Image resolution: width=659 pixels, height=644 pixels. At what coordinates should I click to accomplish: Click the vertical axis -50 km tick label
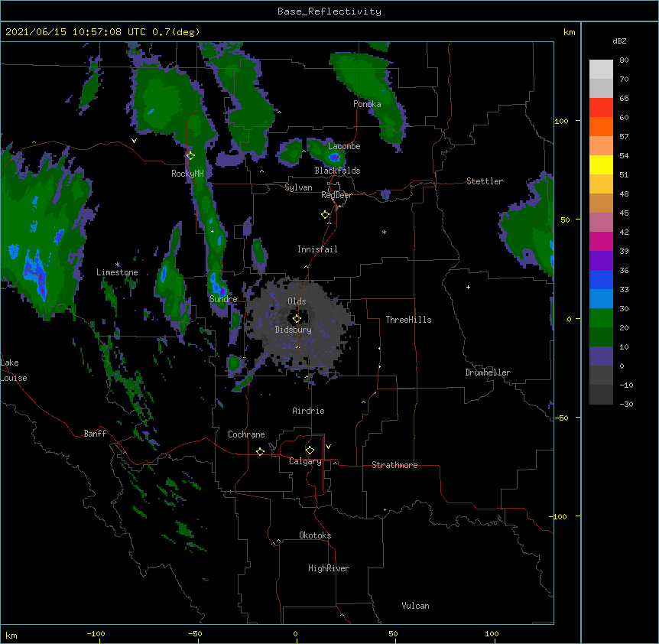pyautogui.click(x=561, y=418)
